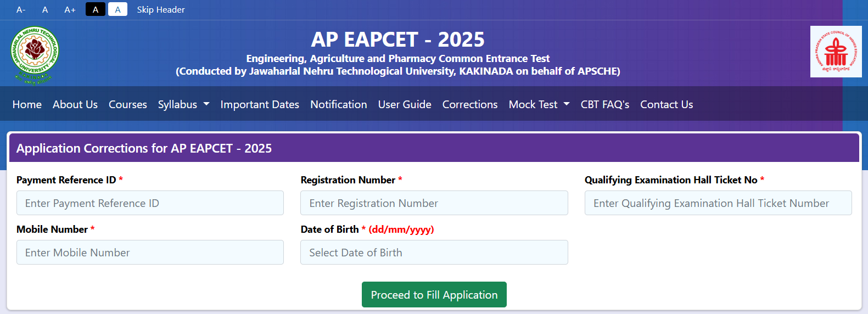868x314 pixels.
Task: Click the Skip Header link
Action: (161, 10)
